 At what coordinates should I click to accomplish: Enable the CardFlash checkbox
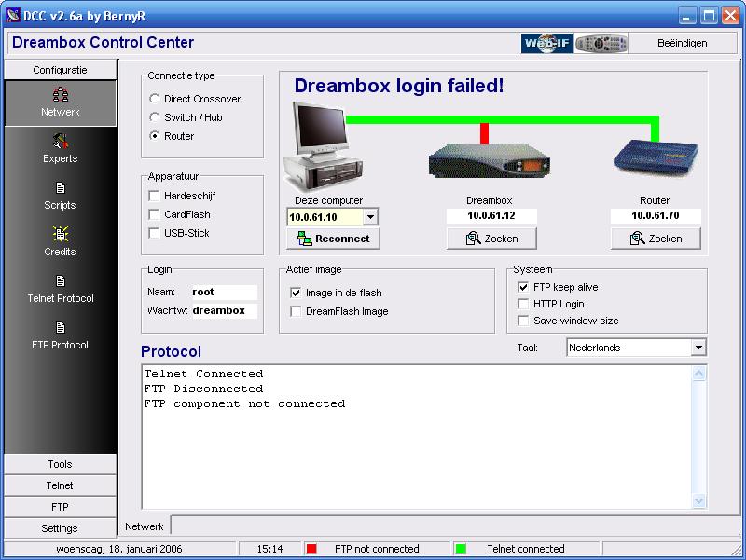(154, 214)
